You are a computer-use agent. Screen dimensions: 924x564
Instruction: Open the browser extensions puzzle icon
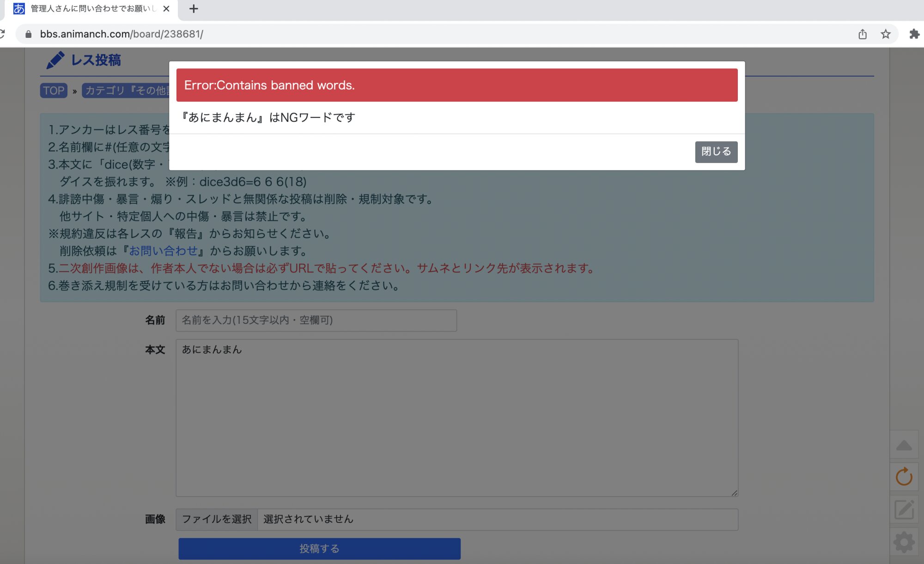914,34
